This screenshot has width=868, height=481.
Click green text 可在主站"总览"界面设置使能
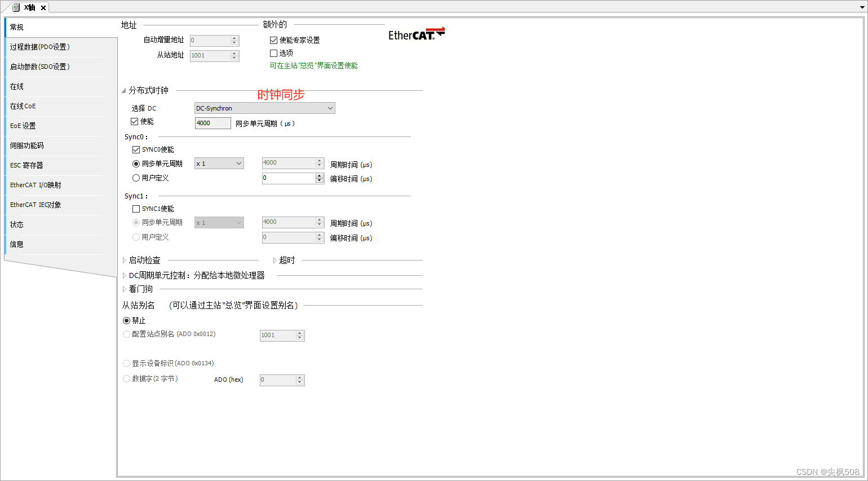tap(313, 65)
